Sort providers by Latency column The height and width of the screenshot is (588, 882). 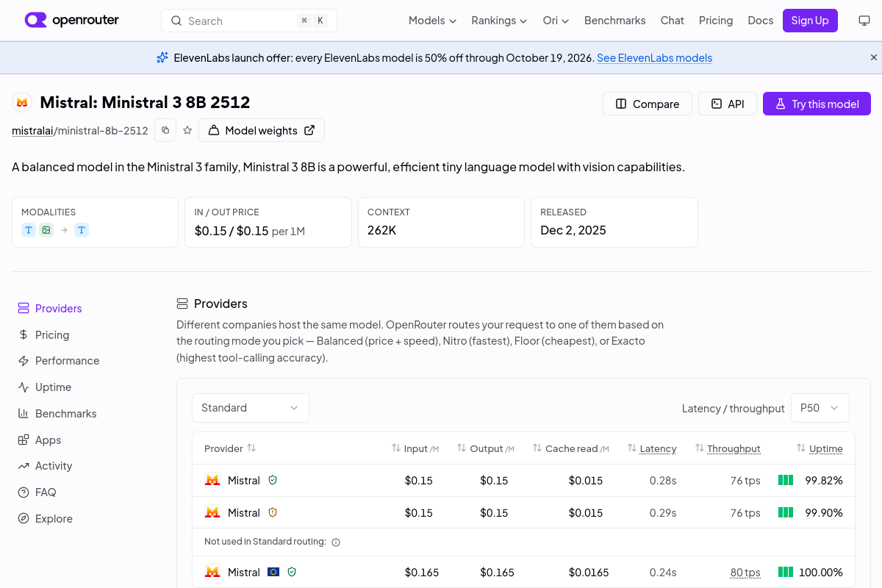(652, 448)
